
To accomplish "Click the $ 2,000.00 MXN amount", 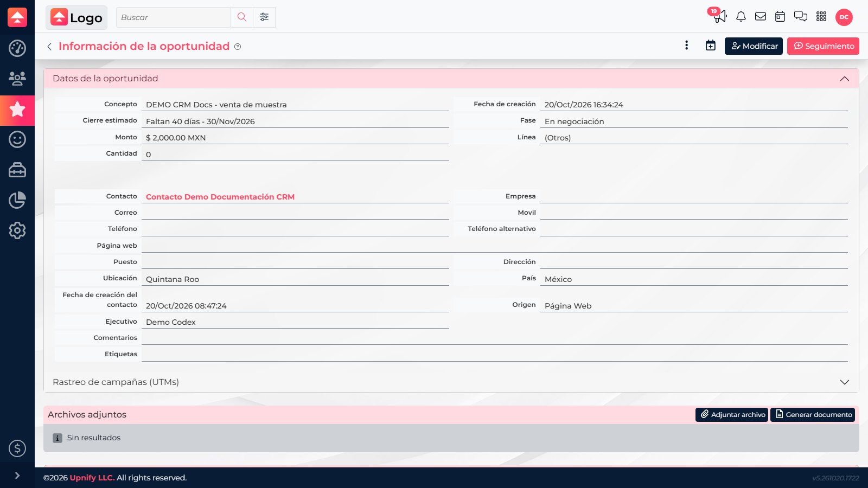I will click(176, 138).
